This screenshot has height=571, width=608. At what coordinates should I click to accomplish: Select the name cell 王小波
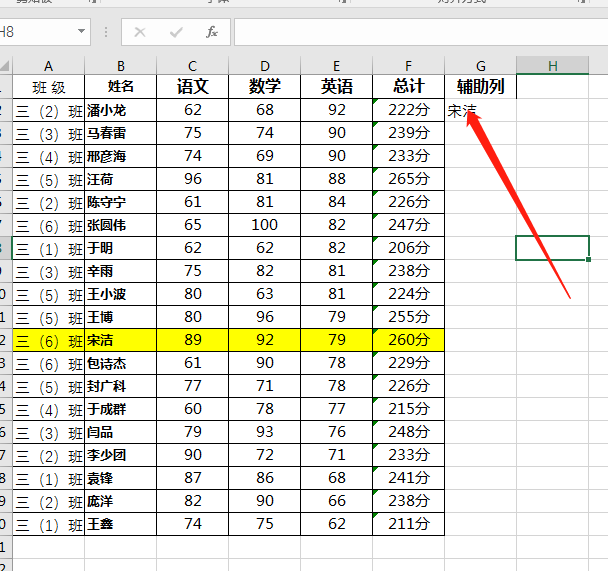click(x=121, y=294)
